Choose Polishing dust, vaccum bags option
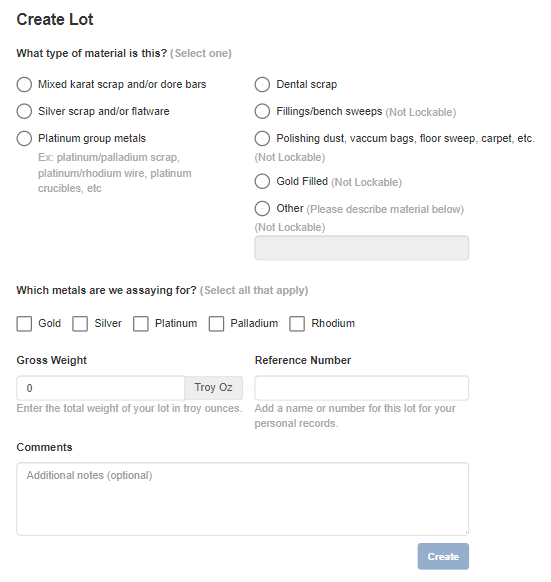The height and width of the screenshot is (582, 551). (262, 138)
